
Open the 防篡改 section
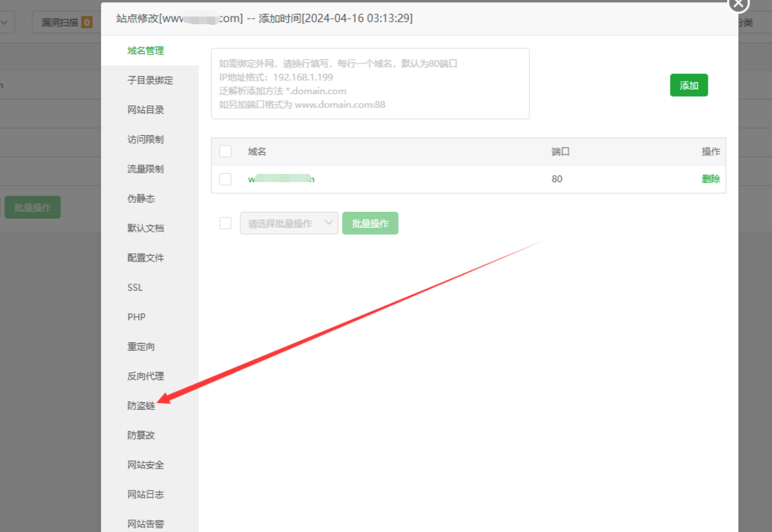point(141,435)
